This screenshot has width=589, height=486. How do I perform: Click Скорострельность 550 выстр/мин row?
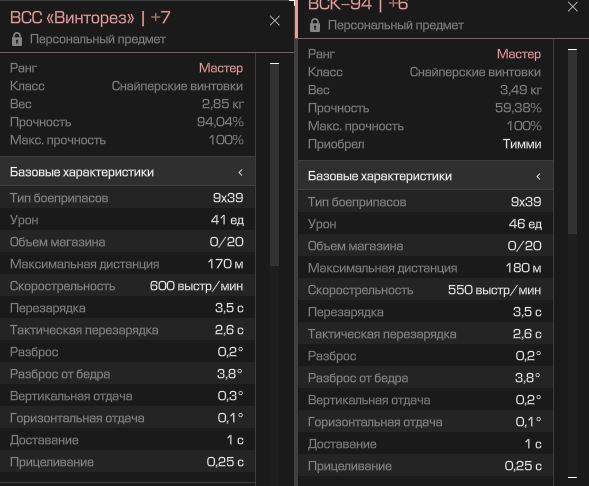(x=425, y=290)
